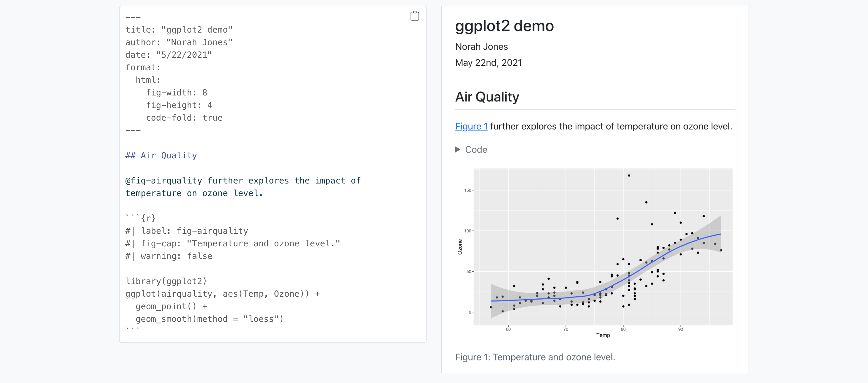Viewport: 868px width, 383px height.
Task: Click the library(ggplot2) code line
Action: 166,281
